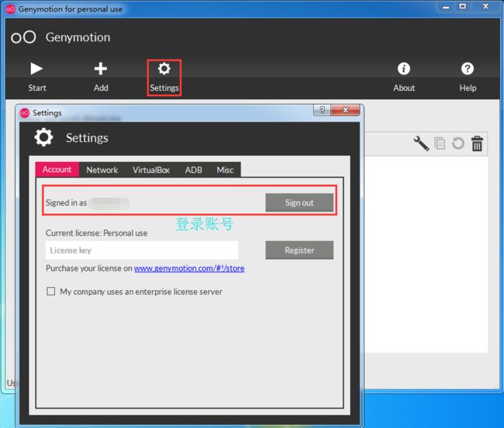Open Genymotion Help
This screenshot has width=504, height=428.
(468, 77)
